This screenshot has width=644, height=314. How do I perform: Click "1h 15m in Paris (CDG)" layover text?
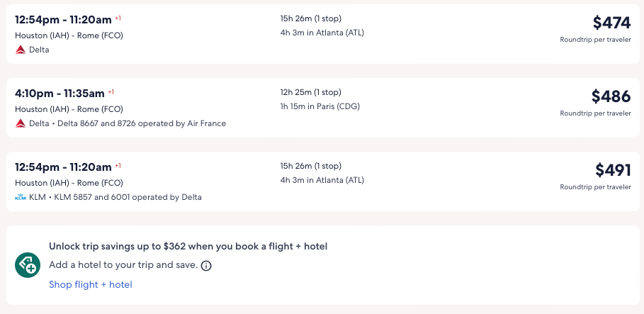[x=320, y=106]
